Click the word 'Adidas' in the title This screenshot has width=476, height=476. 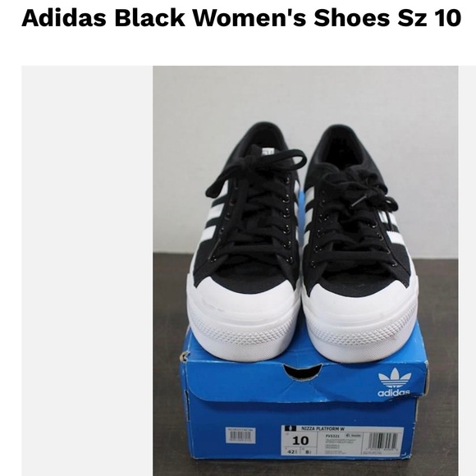pos(64,17)
